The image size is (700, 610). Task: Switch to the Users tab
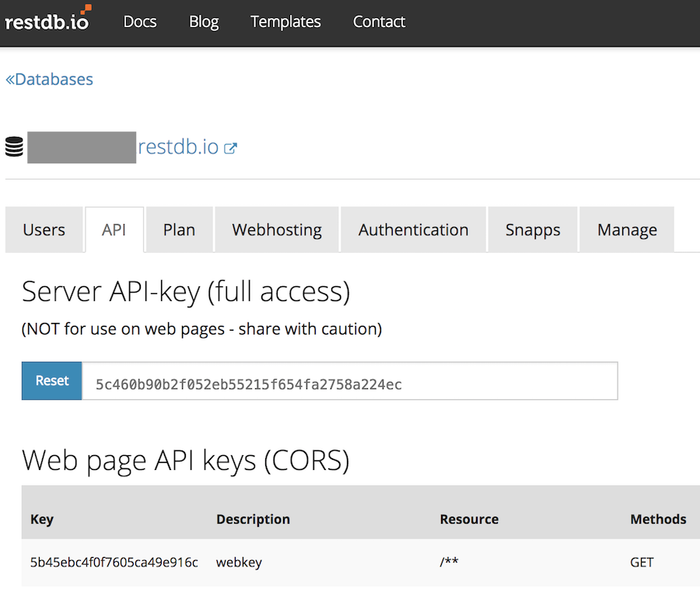44,230
